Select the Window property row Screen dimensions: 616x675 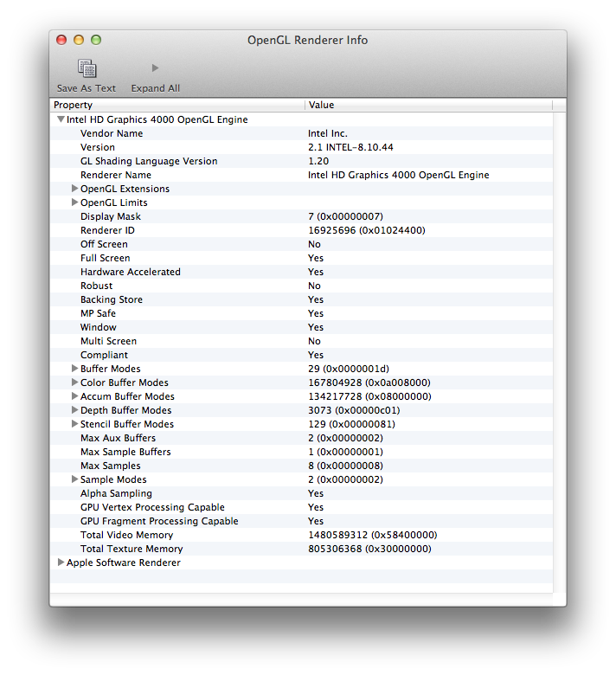(301, 327)
